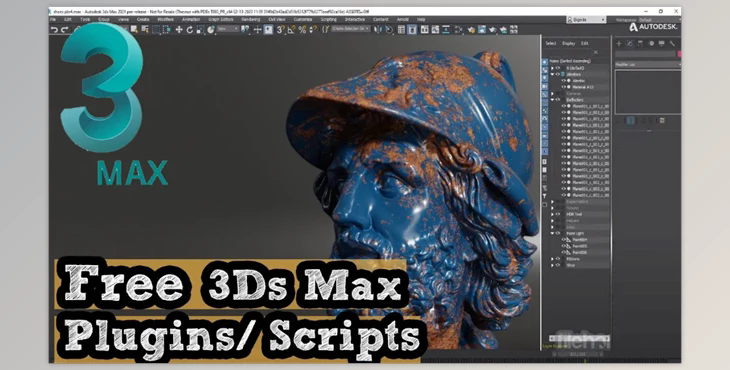Open the Material Editor toolbar icon
730x370 pixels.
point(459,29)
